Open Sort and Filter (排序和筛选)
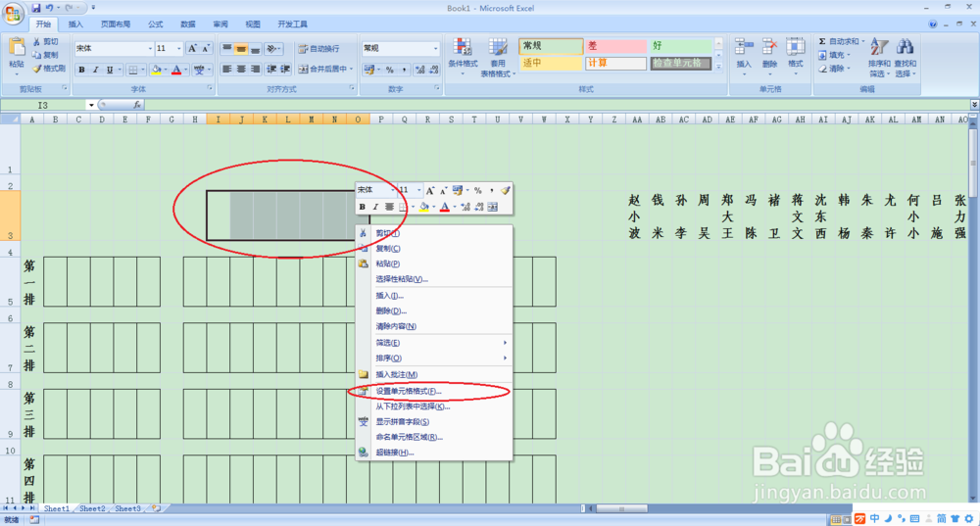 coord(879,58)
